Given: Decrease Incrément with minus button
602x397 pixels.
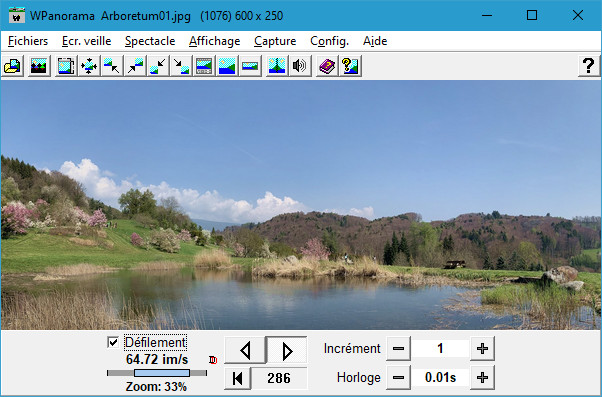Looking at the screenshot, I should click(x=399, y=349).
